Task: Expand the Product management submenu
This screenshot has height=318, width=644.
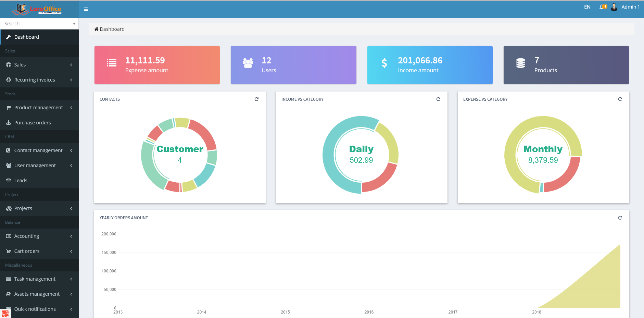Action: point(39,108)
